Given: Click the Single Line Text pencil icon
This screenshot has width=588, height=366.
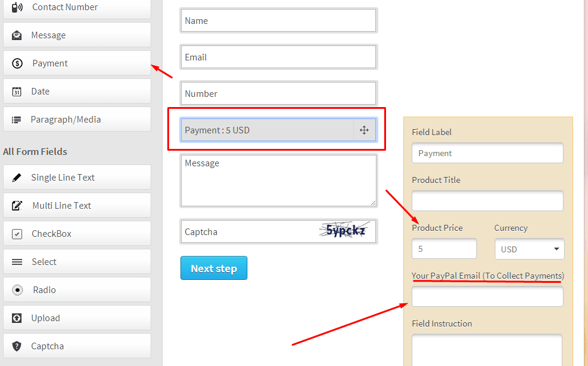Looking at the screenshot, I should [17, 178].
